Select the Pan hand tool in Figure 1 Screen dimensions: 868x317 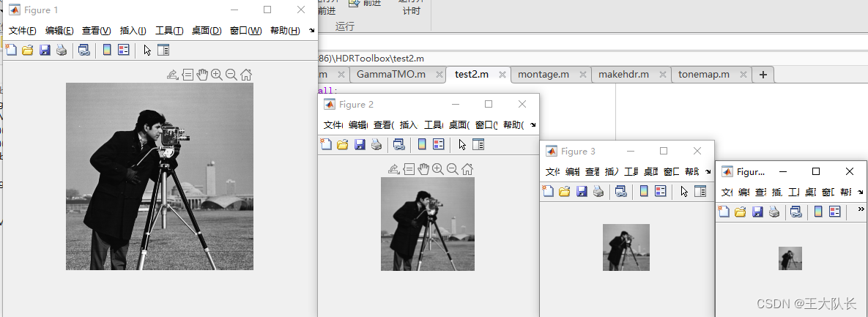(x=202, y=74)
